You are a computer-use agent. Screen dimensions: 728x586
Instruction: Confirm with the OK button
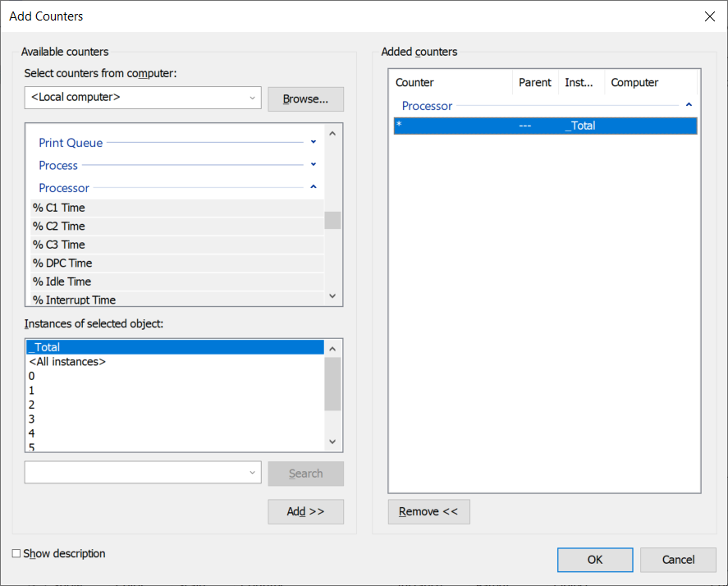click(x=595, y=560)
